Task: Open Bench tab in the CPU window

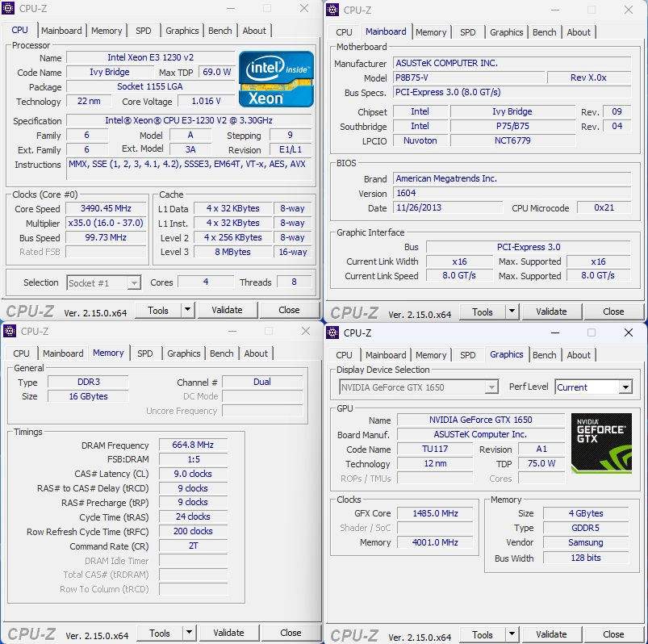Action: (219, 31)
